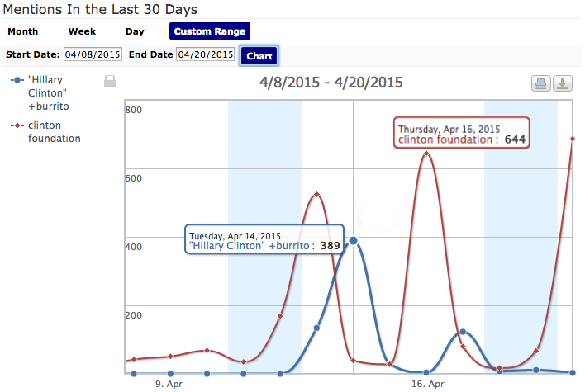This screenshot has width=585, height=392.
Task: Select the Custom Range option
Action: (x=210, y=31)
